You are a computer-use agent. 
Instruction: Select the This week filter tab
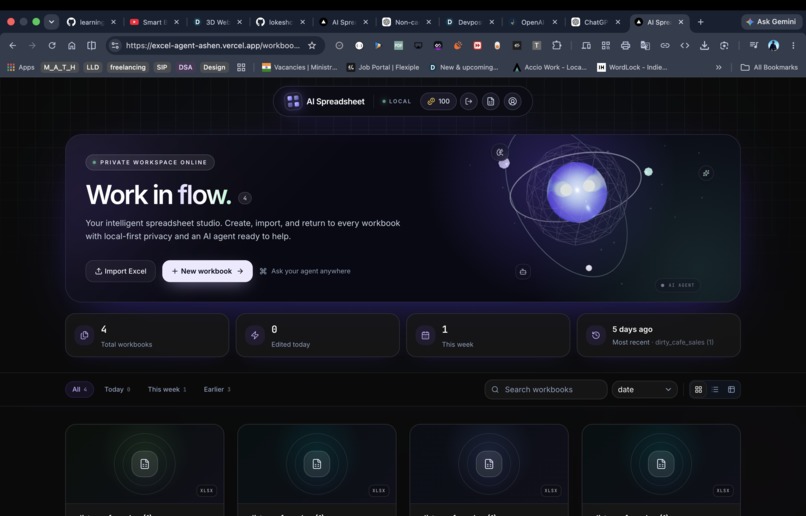[167, 389]
